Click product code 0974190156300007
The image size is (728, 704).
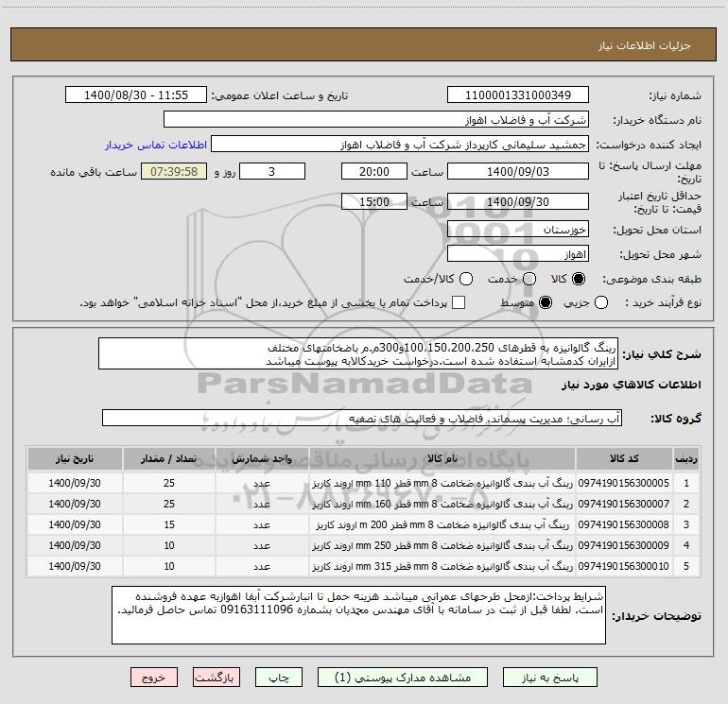coord(624,504)
